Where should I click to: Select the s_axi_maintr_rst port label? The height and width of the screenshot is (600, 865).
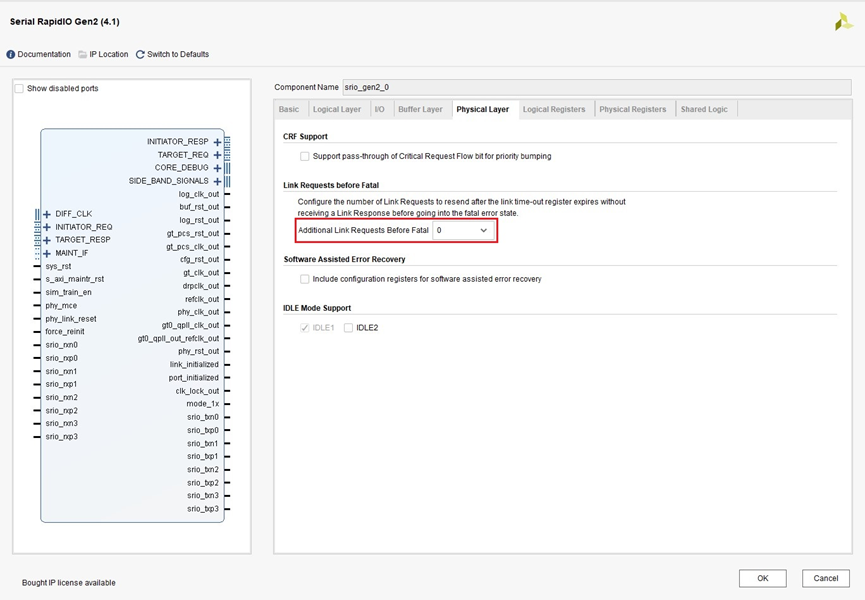pyautogui.click(x=74, y=280)
